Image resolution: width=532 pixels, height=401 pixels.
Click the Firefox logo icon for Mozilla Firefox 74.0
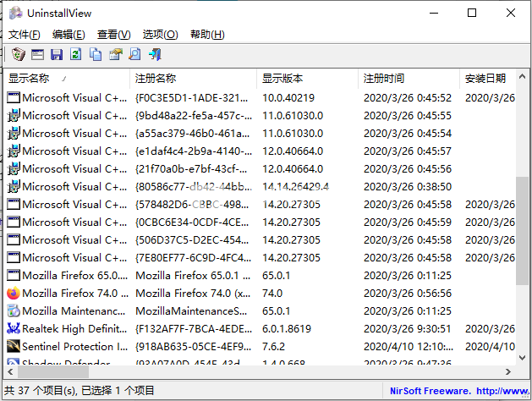coord(14,293)
